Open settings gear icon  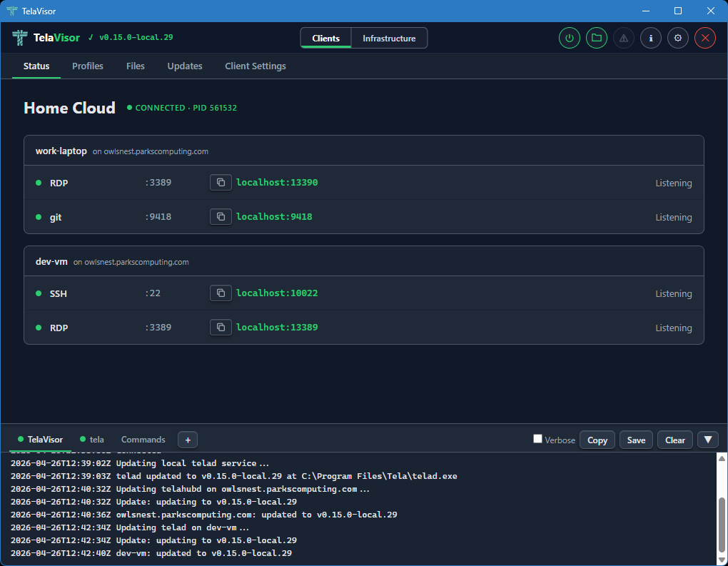(x=678, y=38)
